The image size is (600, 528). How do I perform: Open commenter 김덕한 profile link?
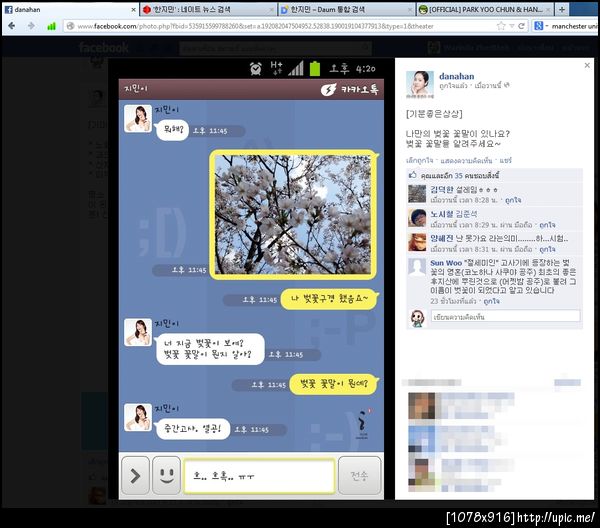[x=442, y=189]
